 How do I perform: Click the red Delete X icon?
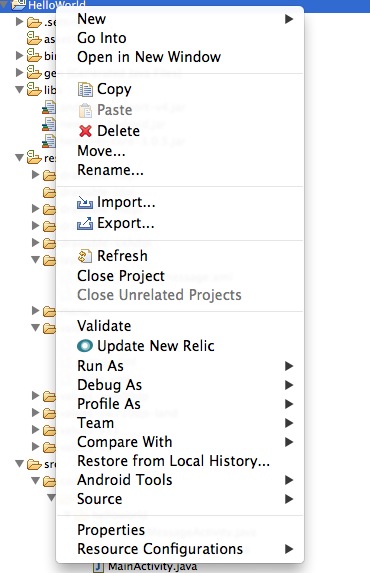pos(85,131)
